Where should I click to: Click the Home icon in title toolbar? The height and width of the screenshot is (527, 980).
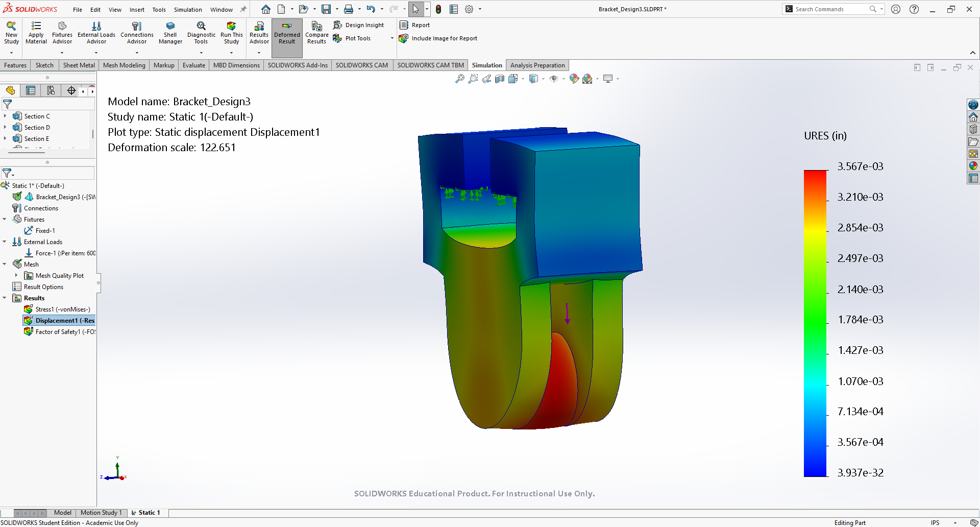click(x=266, y=9)
